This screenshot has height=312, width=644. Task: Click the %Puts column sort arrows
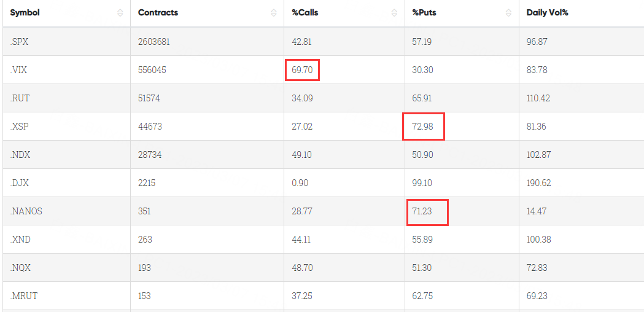coord(508,13)
